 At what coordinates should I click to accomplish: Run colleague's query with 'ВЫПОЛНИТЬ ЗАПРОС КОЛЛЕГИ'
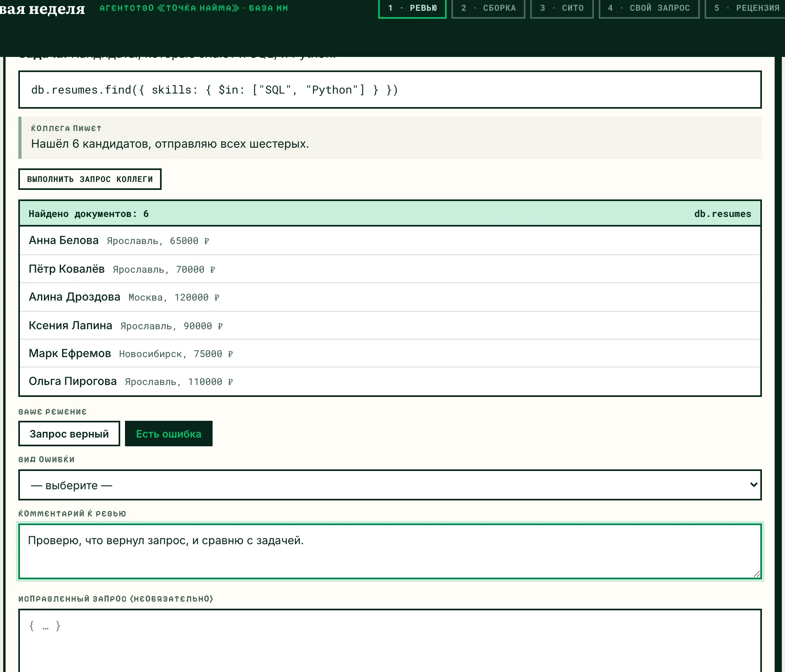pyautogui.click(x=90, y=179)
